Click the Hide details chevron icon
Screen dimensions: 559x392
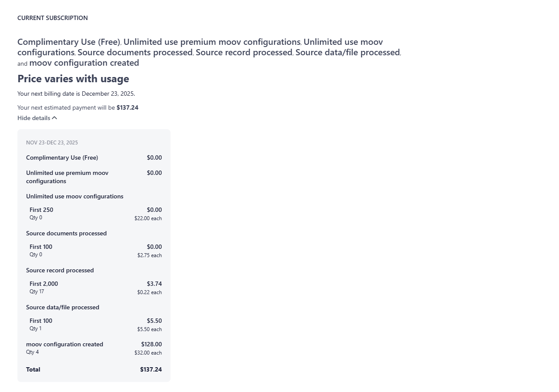tap(54, 118)
